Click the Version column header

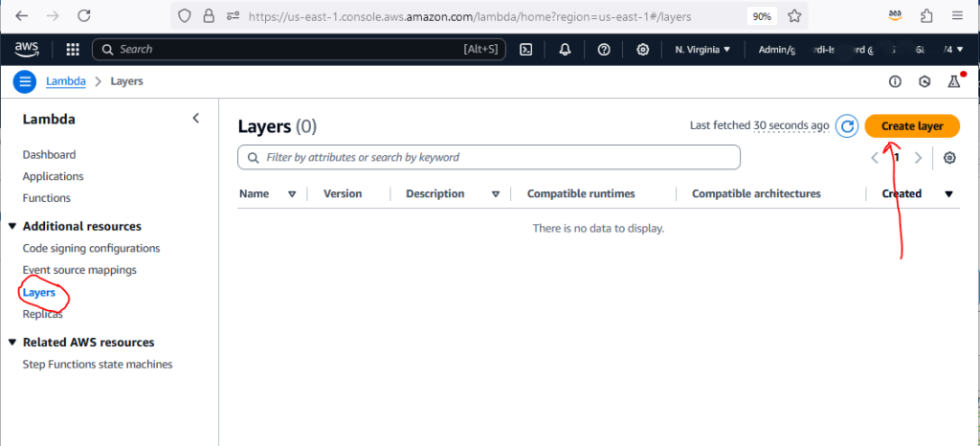pos(343,193)
